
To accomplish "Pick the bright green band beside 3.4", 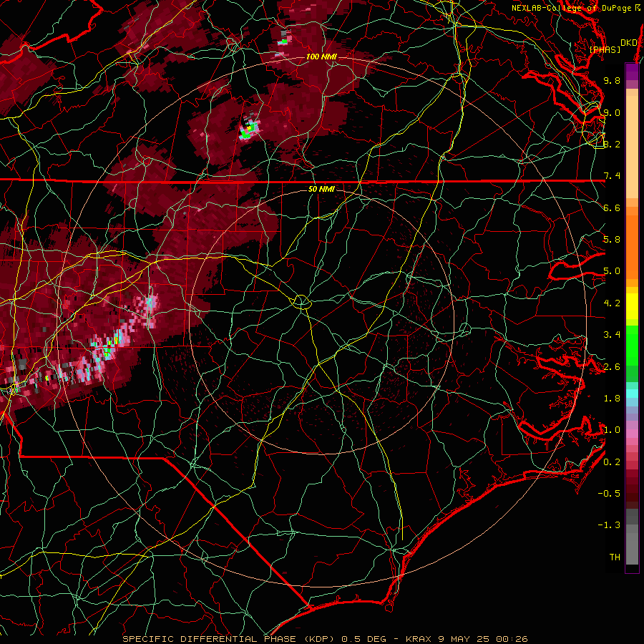I will (x=632, y=345).
